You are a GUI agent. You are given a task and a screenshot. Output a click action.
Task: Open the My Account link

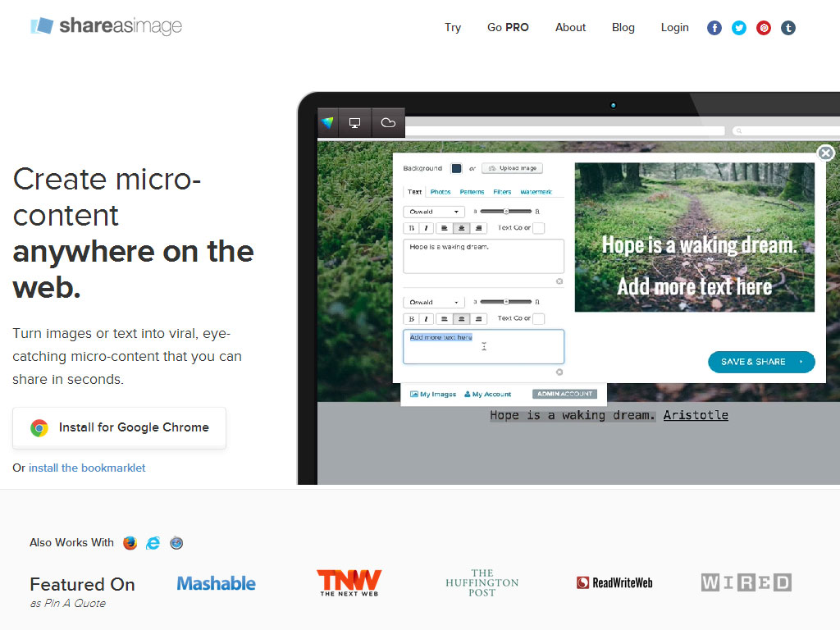click(487, 395)
